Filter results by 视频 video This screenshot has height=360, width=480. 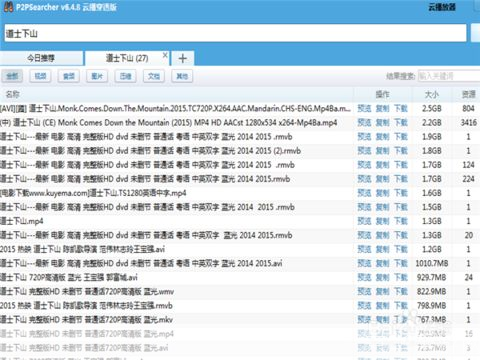coord(40,76)
